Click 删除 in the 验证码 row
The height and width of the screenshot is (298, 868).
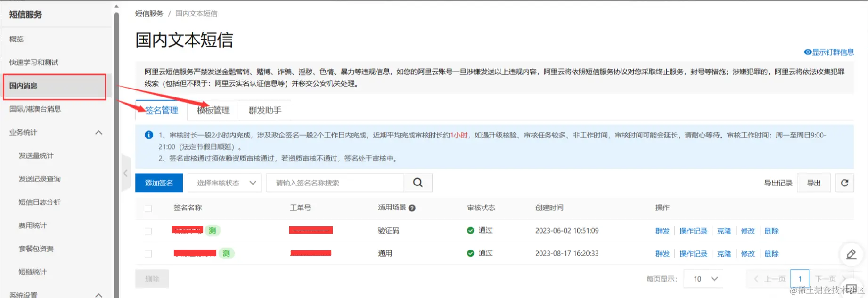pos(771,231)
